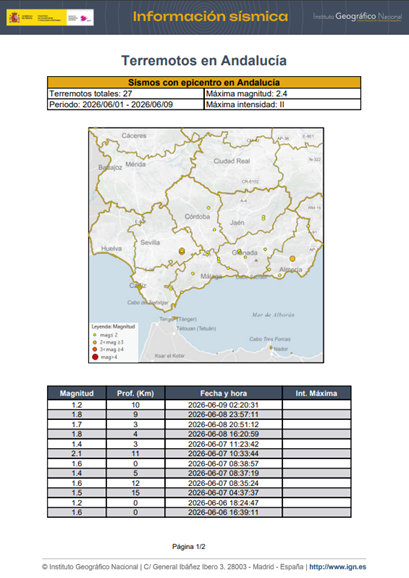This screenshot has height=578, width=409.
Task: Open the http://www.ign.es link
Action: (338, 567)
